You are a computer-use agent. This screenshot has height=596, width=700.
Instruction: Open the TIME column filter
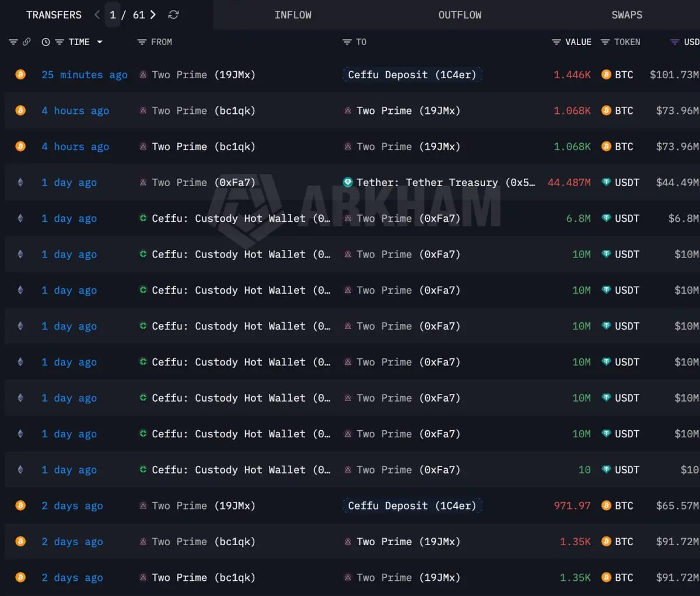pos(59,42)
